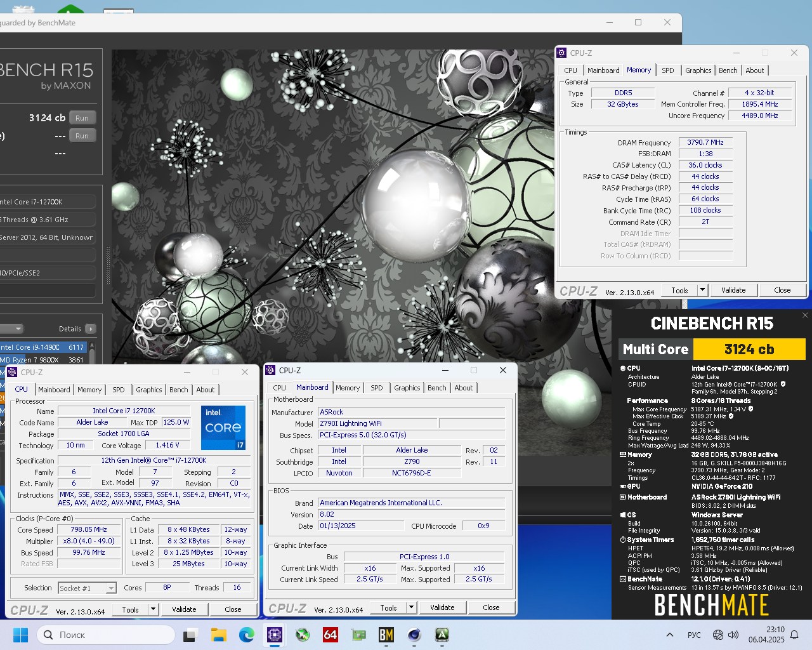The height and width of the screenshot is (650, 812).
Task: Open the volume control in the tray
Action: [733, 635]
